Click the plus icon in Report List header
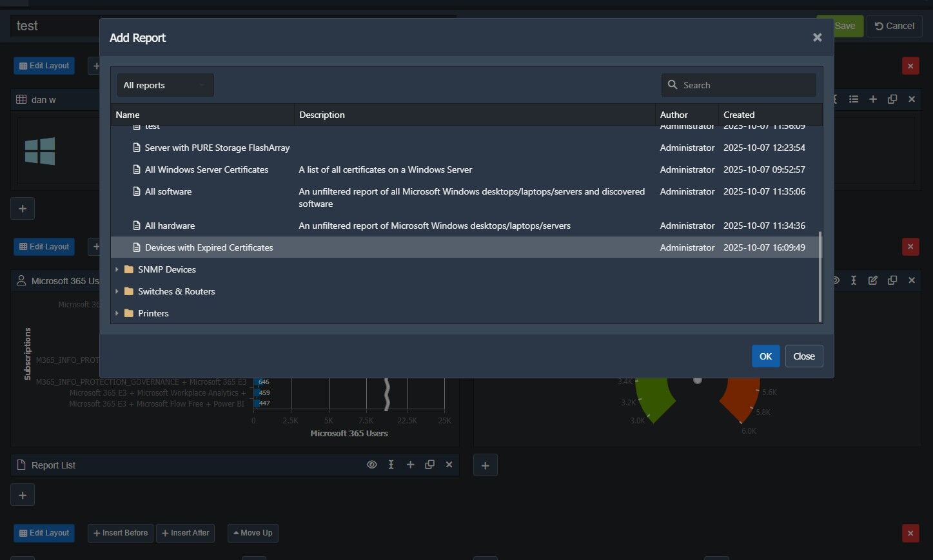Viewport: 933px width, 560px height. click(410, 465)
